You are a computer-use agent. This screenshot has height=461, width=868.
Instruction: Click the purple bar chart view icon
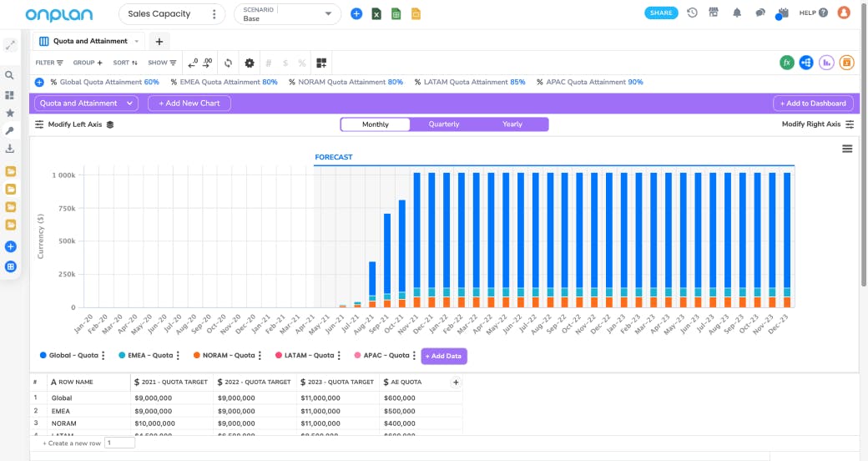pyautogui.click(x=826, y=63)
